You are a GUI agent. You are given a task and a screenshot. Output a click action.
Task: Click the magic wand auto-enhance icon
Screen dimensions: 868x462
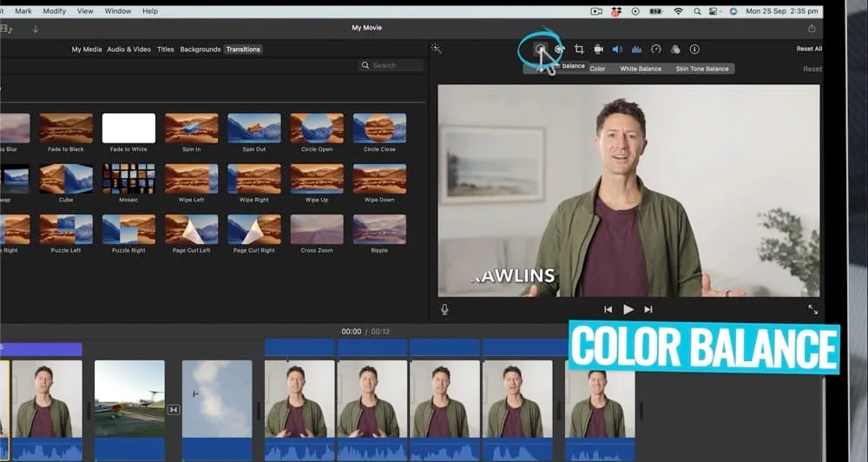(437, 49)
